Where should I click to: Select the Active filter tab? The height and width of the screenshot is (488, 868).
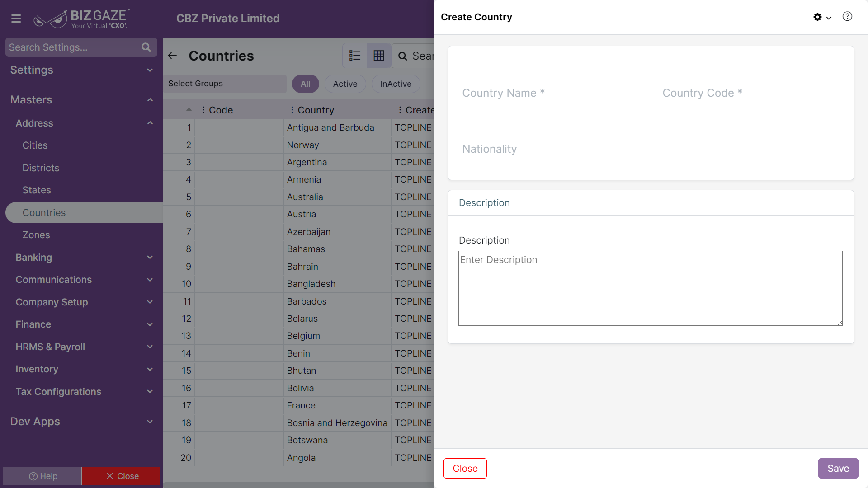click(x=345, y=84)
